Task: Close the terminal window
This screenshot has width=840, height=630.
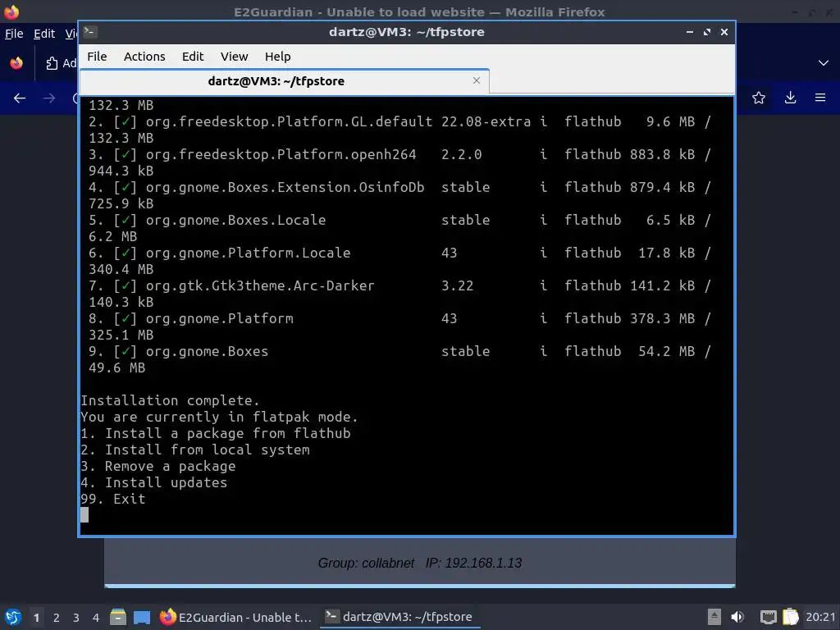Action: click(x=724, y=32)
